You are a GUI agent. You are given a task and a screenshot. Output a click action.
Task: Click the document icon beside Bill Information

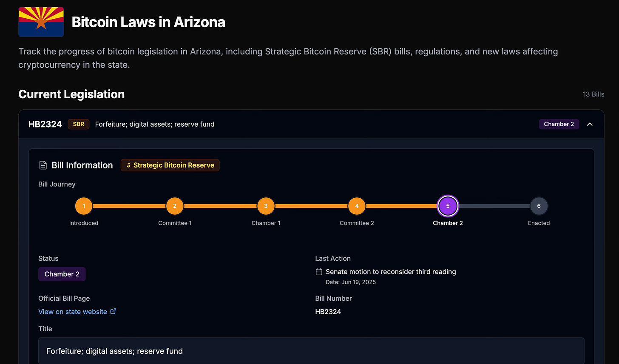pos(43,165)
